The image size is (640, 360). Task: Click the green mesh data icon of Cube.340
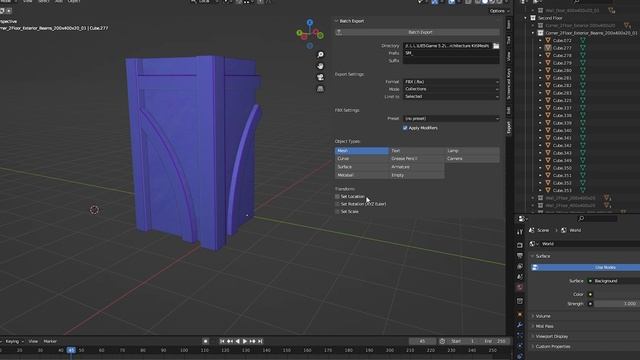coord(583,130)
